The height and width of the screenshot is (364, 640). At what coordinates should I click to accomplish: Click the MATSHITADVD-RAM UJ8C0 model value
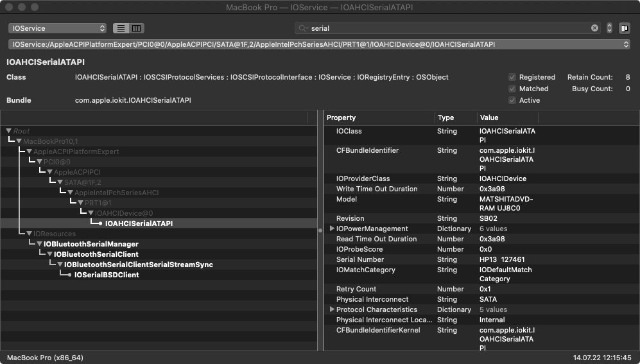click(x=506, y=204)
